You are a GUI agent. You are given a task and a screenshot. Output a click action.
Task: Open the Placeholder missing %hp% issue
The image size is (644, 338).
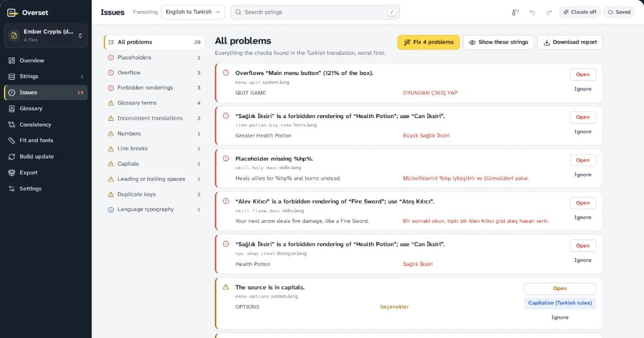pyautogui.click(x=583, y=161)
